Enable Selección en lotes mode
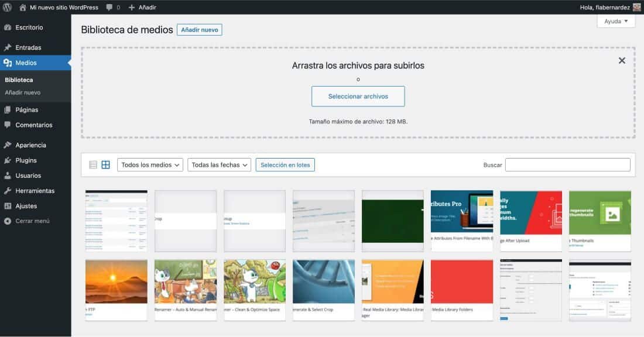The height and width of the screenshot is (337, 644). pyautogui.click(x=285, y=164)
